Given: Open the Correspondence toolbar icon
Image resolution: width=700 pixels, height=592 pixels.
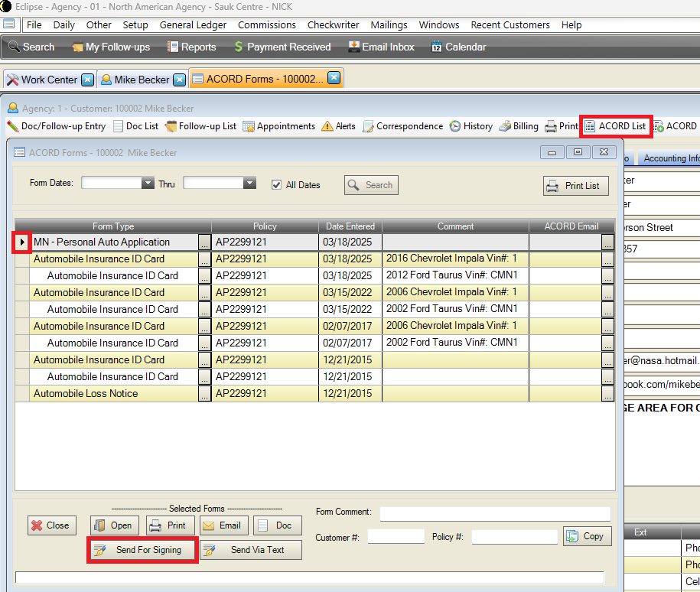Looking at the screenshot, I should pyautogui.click(x=369, y=126).
